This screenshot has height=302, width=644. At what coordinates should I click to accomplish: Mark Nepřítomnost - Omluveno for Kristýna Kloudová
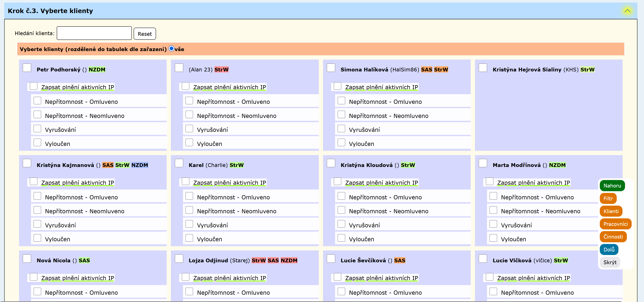click(x=341, y=196)
